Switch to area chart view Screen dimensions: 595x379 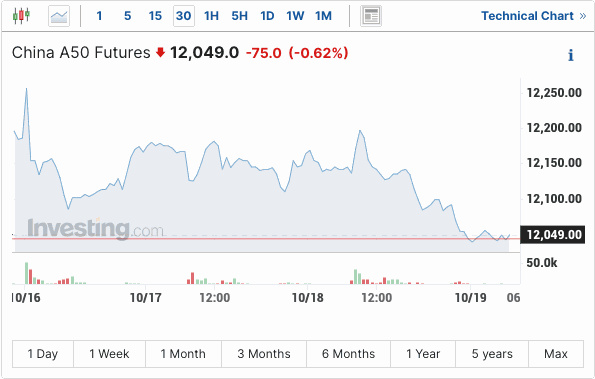click(59, 16)
